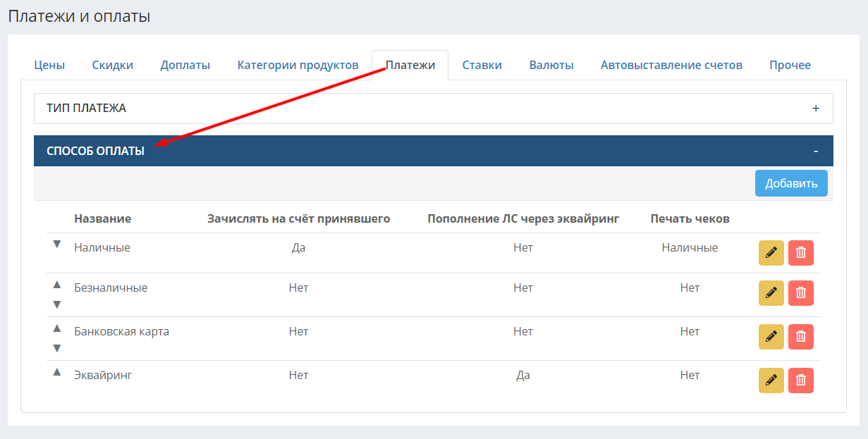Go to Категории продуктов tab

[298, 65]
